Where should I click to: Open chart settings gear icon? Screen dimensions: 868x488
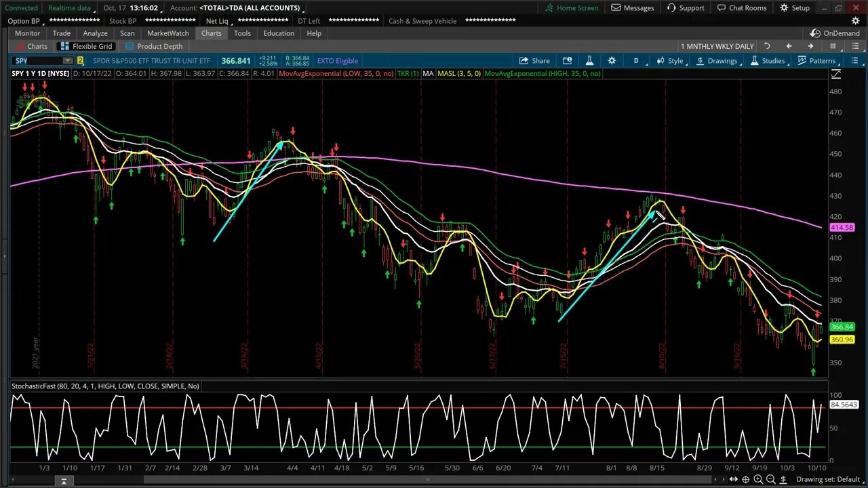point(612,61)
